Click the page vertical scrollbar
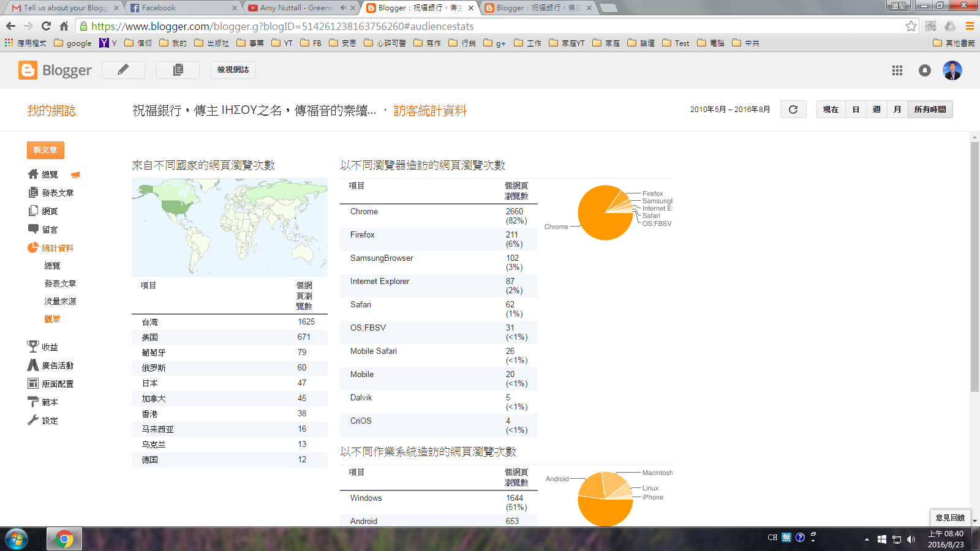The width and height of the screenshot is (980, 551). tap(974, 266)
